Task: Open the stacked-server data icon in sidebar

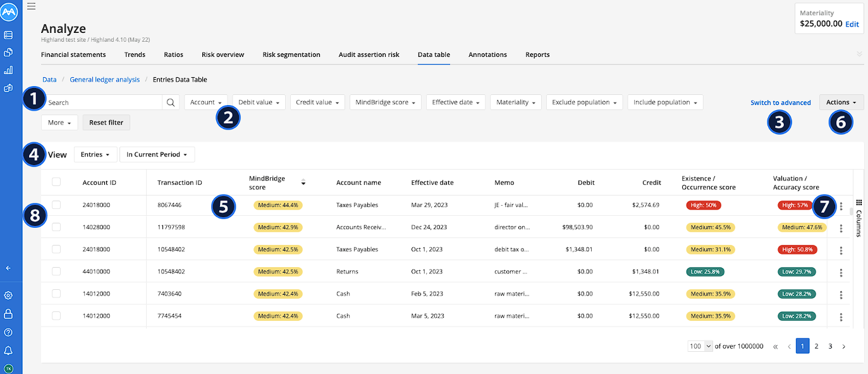Action: click(x=9, y=35)
